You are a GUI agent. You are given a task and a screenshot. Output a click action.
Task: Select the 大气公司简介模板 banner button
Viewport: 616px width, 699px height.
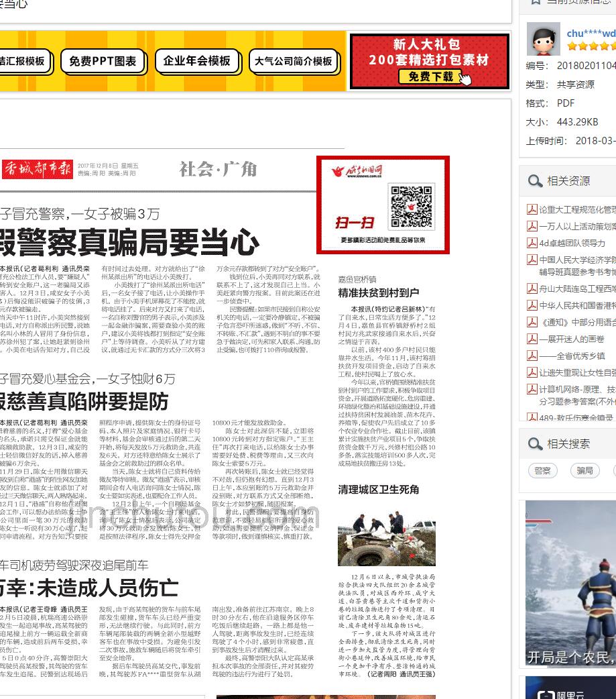293,62
